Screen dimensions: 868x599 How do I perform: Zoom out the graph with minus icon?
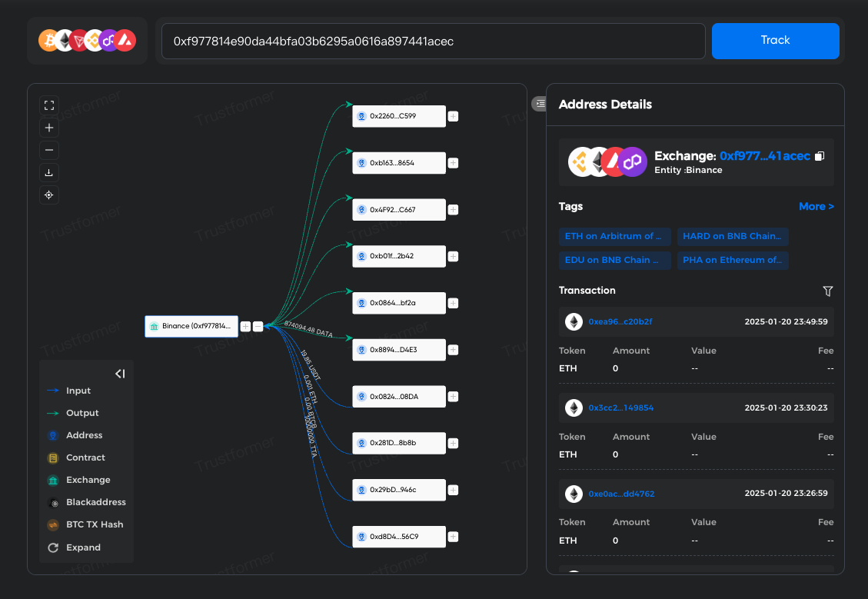(x=49, y=150)
